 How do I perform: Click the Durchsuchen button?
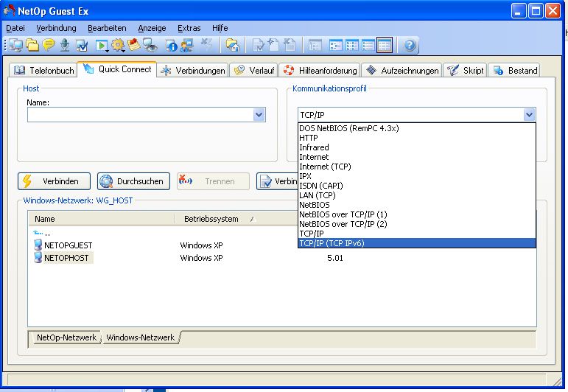pyautogui.click(x=133, y=181)
